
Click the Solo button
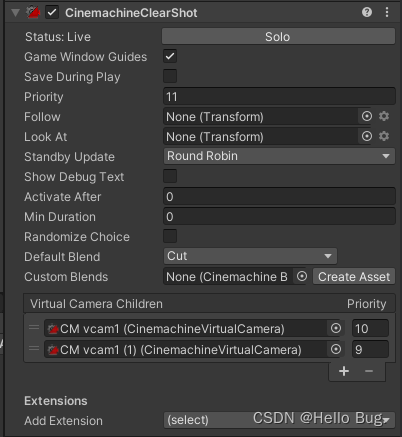(278, 36)
